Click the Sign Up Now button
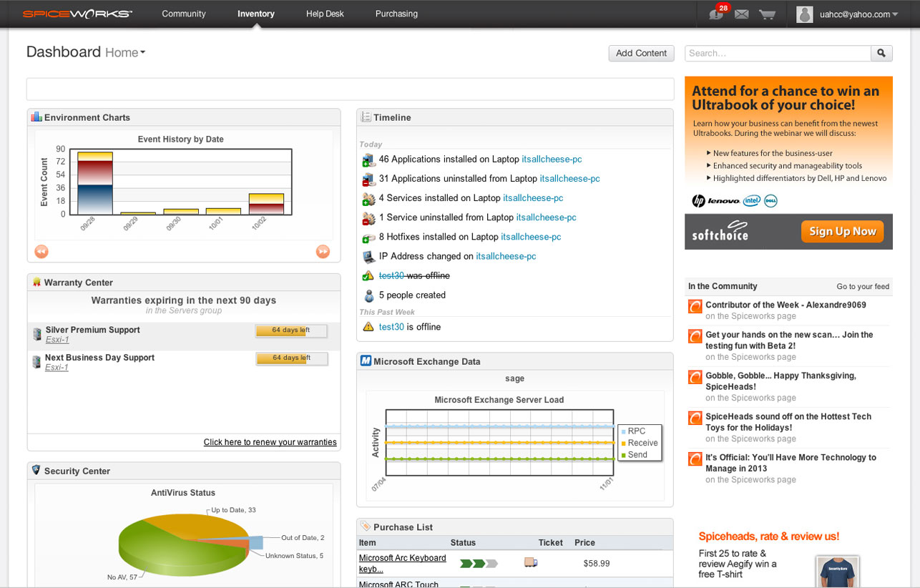 coord(842,231)
